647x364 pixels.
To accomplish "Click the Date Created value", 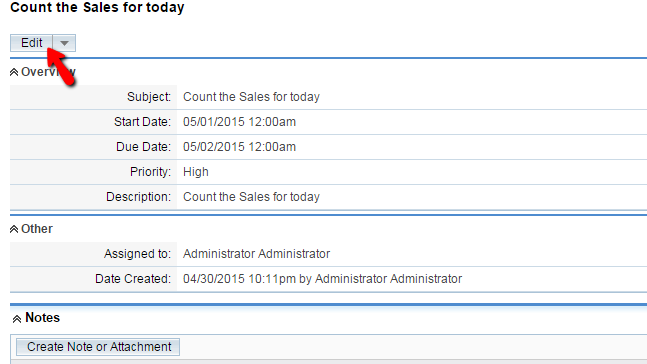I will pos(322,279).
